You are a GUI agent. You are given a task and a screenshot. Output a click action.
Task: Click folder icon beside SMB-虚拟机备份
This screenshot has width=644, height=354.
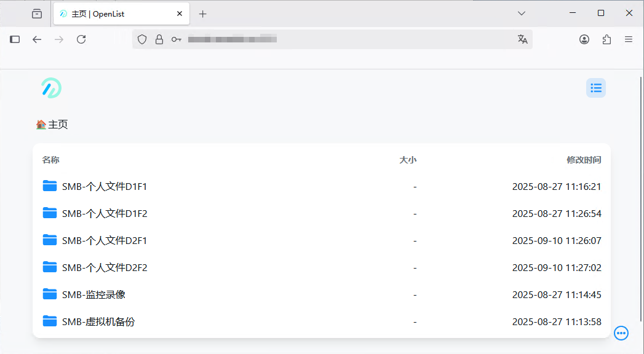50,321
